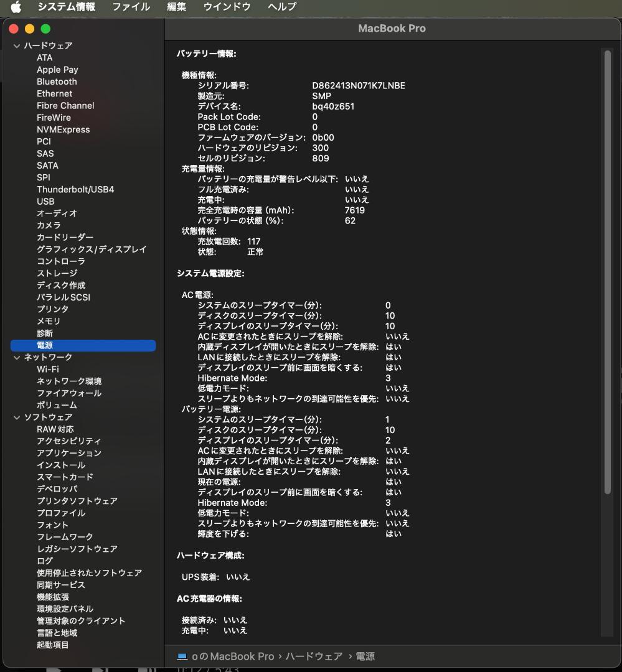Click the device name bq40z651
This screenshot has width=622, height=672.
(333, 106)
